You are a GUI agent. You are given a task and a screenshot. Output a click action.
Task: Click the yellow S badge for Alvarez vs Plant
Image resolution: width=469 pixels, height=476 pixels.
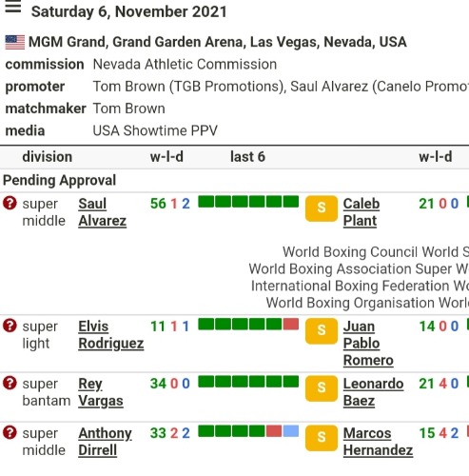(x=322, y=208)
